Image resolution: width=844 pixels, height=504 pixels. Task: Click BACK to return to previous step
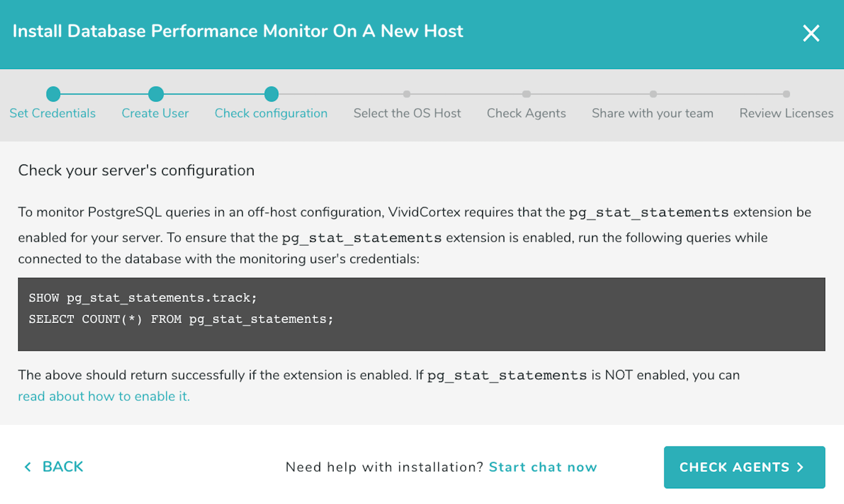click(62, 467)
